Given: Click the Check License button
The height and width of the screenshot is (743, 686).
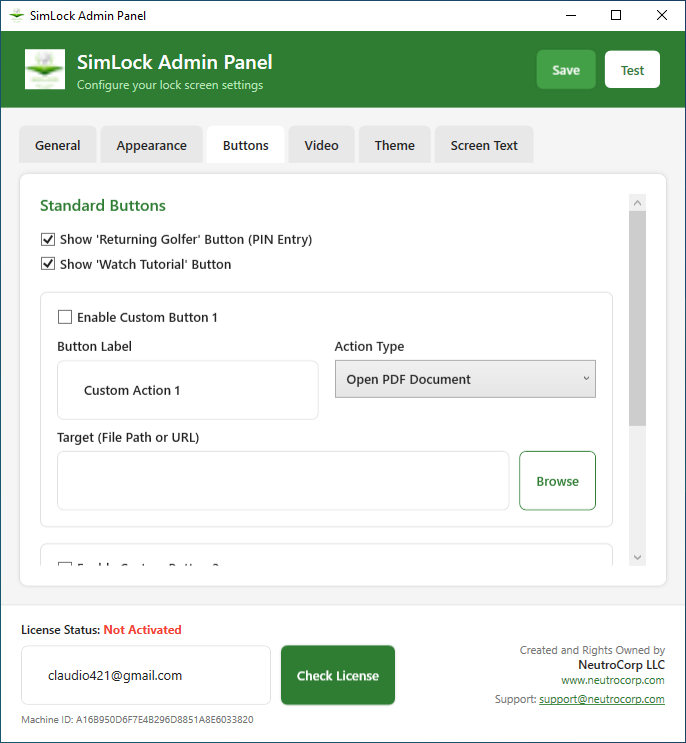Looking at the screenshot, I should pos(338,676).
